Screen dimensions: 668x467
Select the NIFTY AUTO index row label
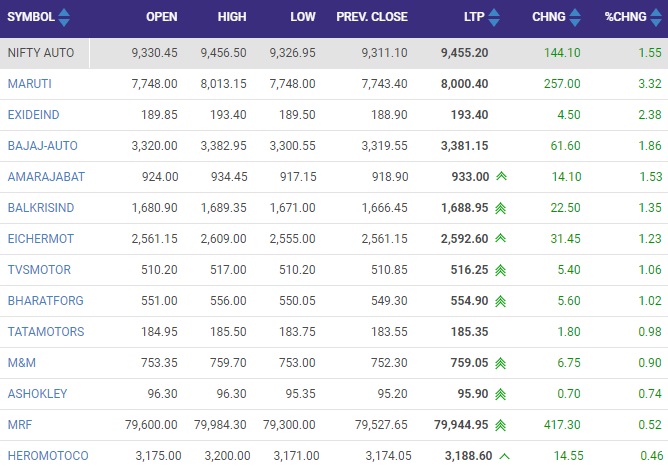pyautogui.click(x=41, y=53)
